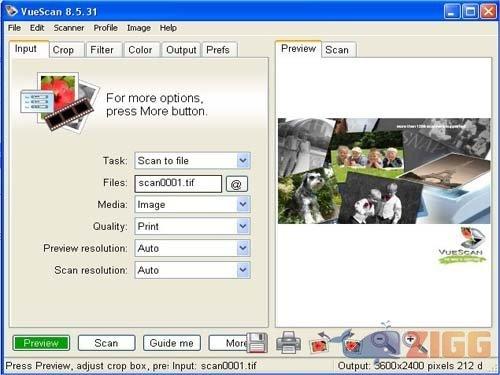Maximize the VueScan window

(470, 12)
